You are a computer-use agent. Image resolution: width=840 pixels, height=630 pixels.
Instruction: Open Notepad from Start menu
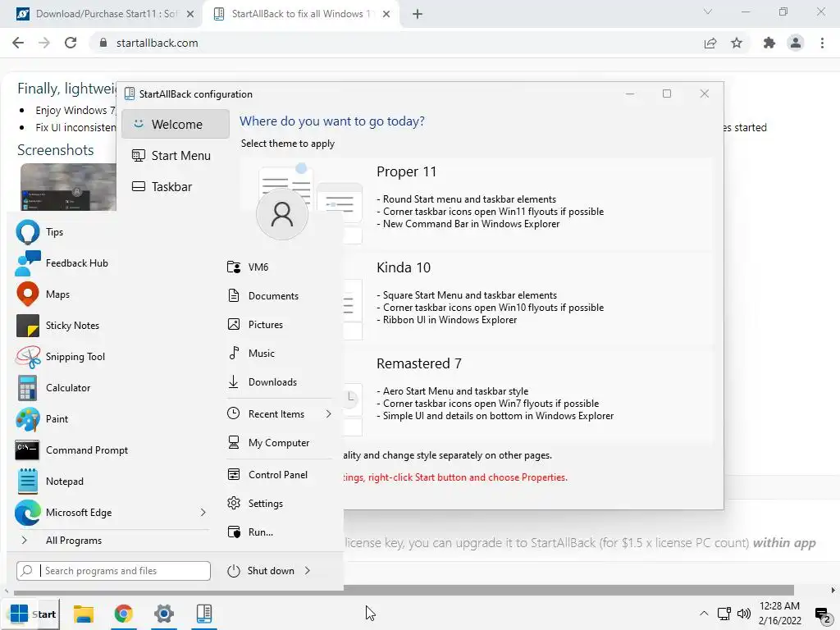coord(110,481)
